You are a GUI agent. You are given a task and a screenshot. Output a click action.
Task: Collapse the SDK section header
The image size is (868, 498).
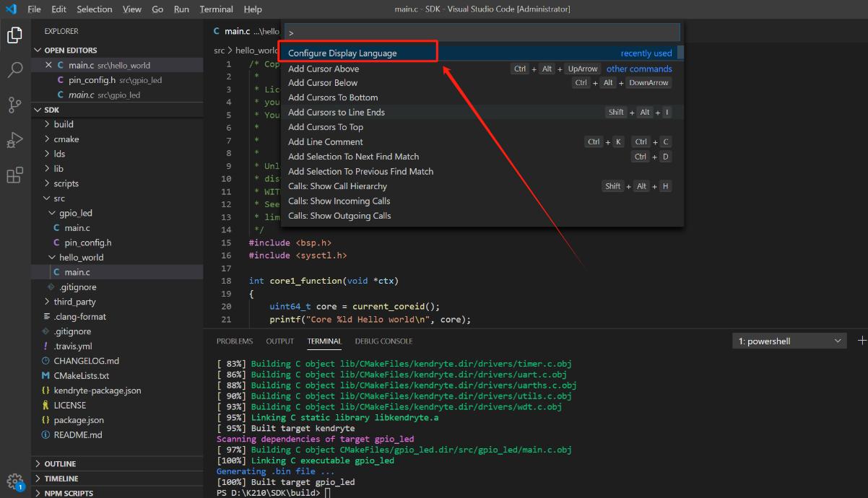[x=118, y=110]
